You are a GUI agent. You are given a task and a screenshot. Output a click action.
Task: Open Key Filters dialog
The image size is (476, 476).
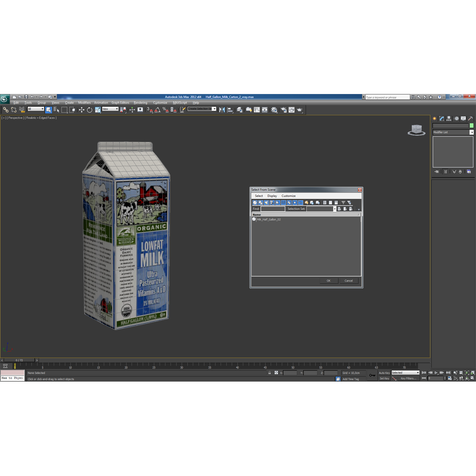(x=408, y=378)
